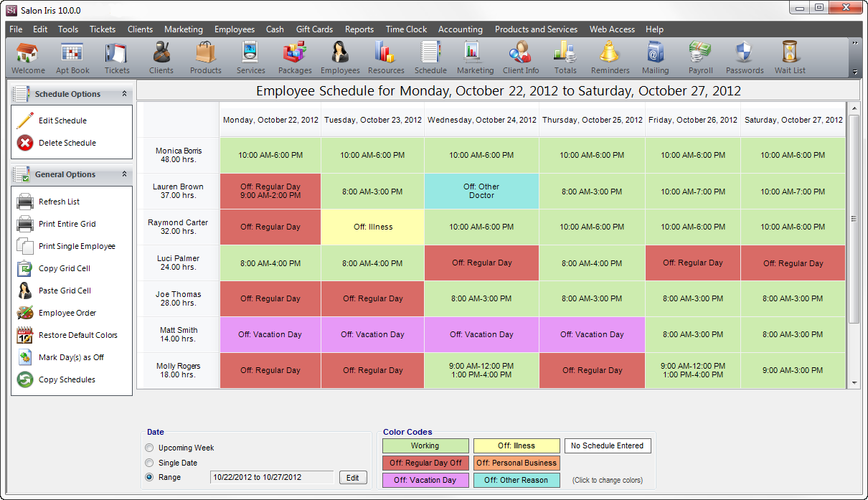
Task: Open toolbar options dropdown arrow
Action: tap(854, 72)
